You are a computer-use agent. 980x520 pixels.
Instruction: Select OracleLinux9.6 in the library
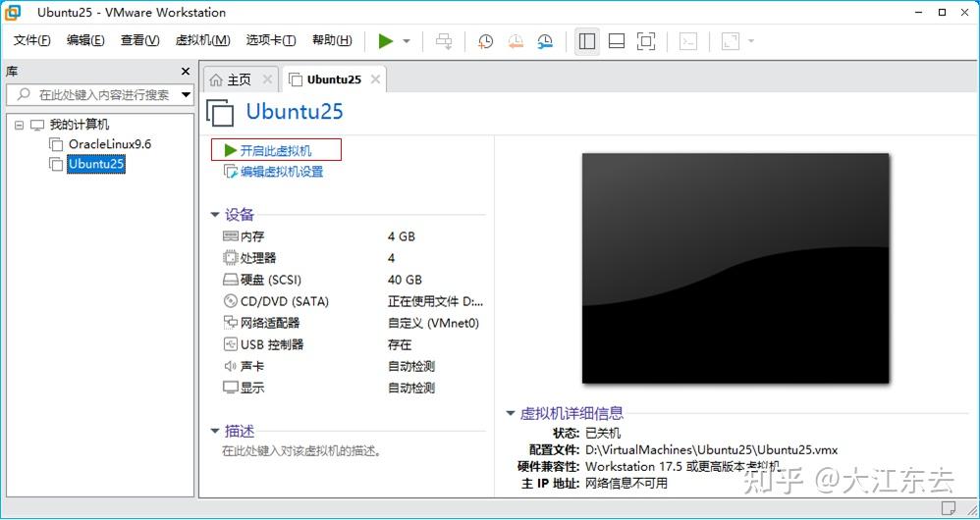(x=110, y=144)
